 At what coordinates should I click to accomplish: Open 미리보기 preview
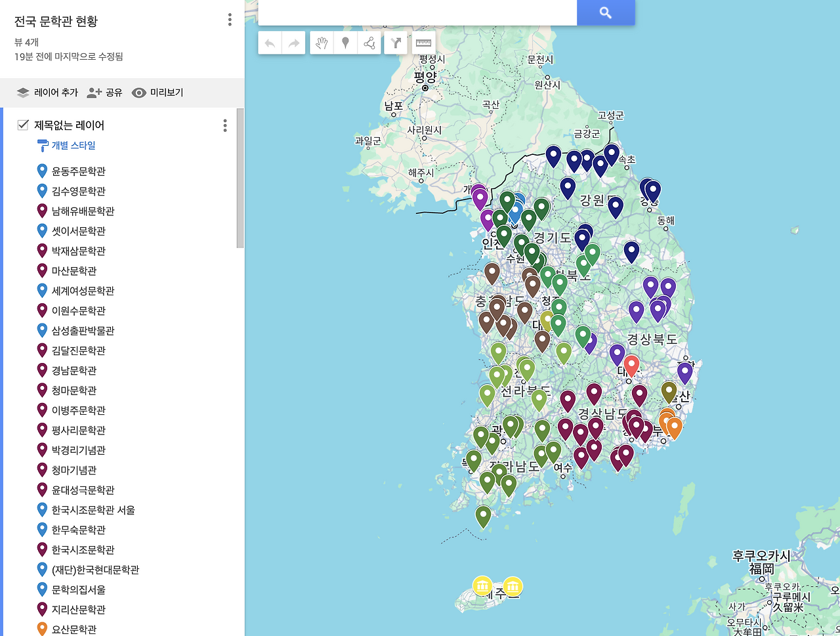point(157,93)
